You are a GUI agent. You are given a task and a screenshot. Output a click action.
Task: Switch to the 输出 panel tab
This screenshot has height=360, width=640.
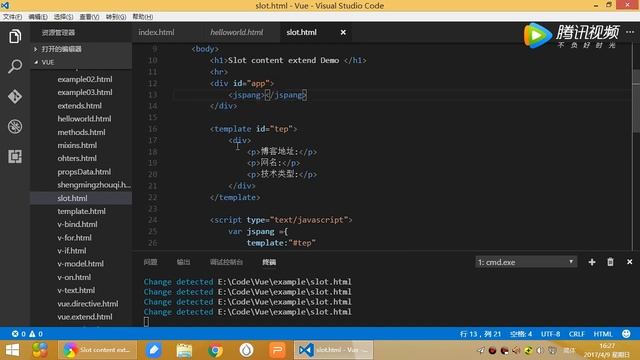point(183,262)
